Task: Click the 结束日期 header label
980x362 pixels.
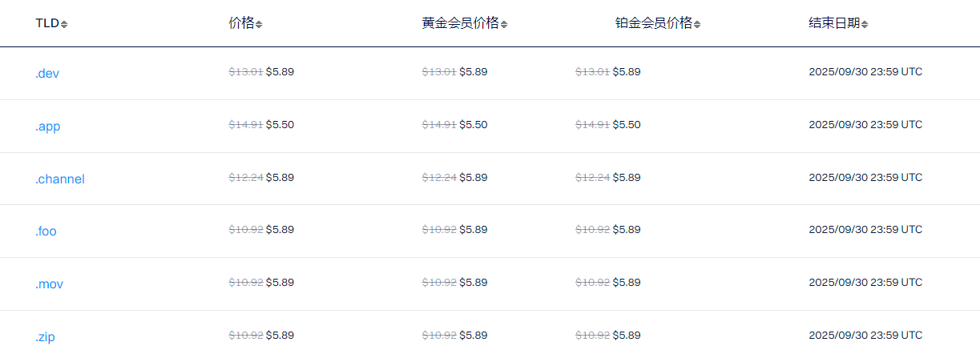Action: click(x=834, y=23)
